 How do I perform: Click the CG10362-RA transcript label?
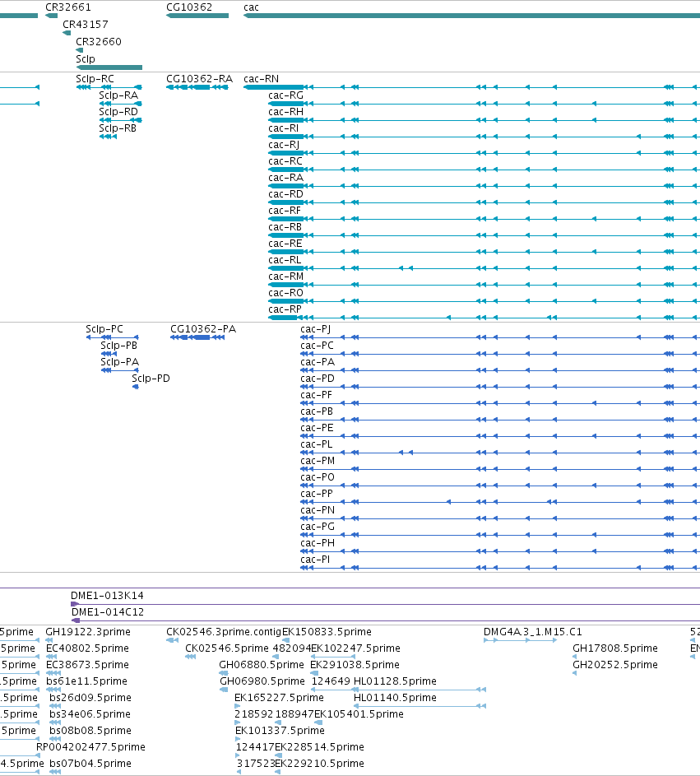[199, 79]
